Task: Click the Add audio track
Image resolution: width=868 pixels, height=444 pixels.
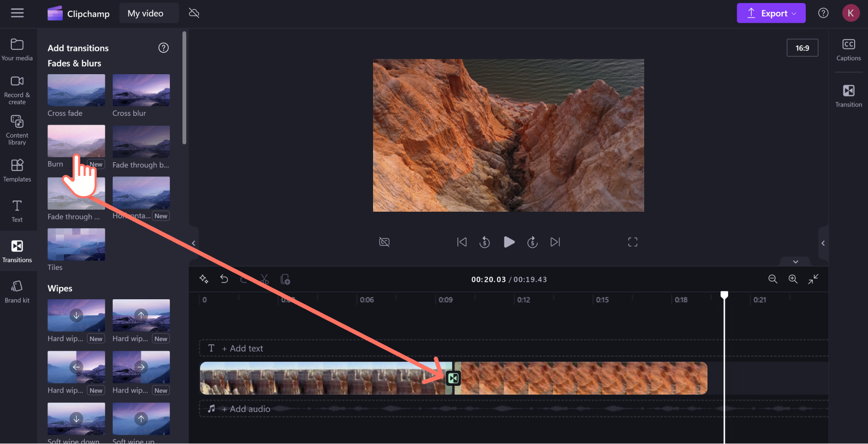Action: (513, 409)
